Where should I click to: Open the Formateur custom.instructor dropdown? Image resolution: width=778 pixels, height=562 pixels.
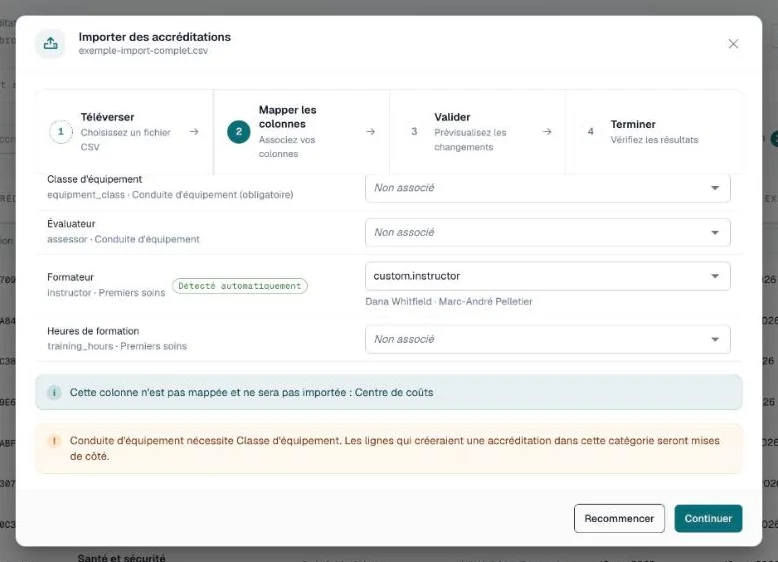pos(547,276)
